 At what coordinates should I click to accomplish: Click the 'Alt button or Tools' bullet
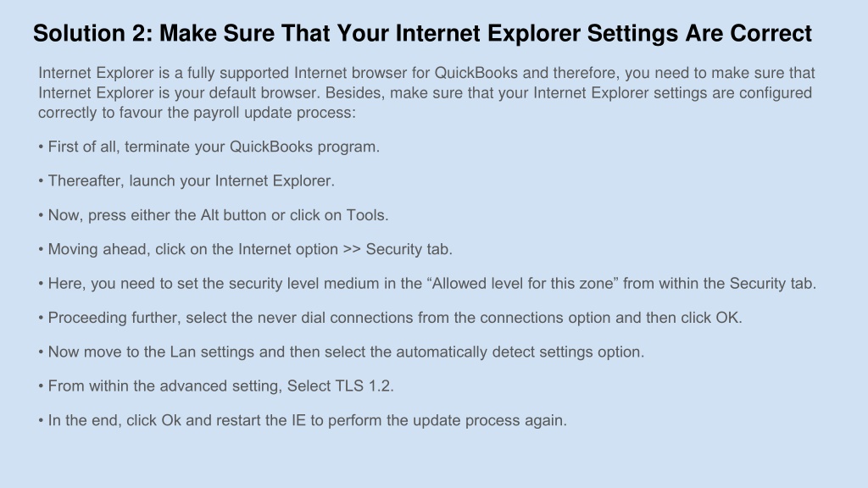point(213,215)
